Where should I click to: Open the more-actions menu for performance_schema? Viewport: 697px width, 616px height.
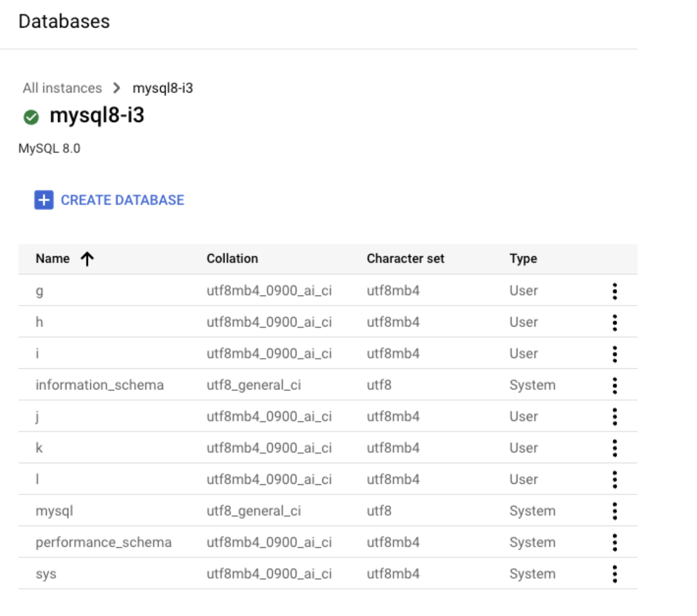pyautogui.click(x=615, y=543)
